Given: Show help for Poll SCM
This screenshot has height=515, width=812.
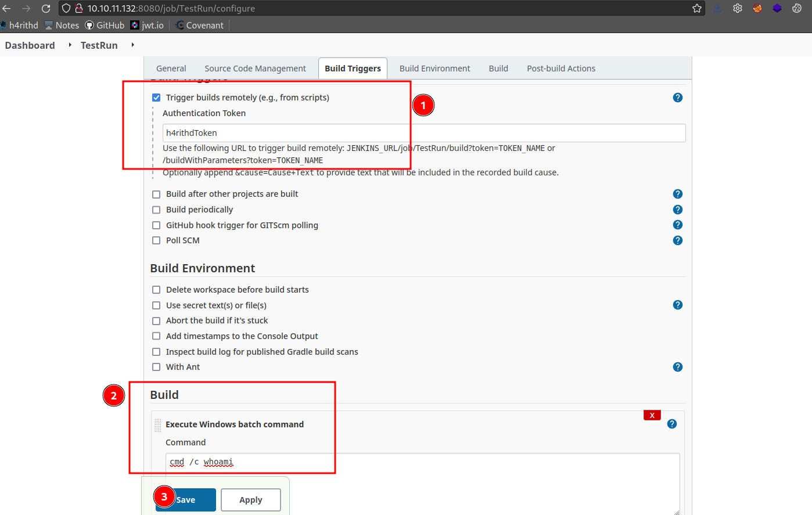Looking at the screenshot, I should pyautogui.click(x=677, y=240).
